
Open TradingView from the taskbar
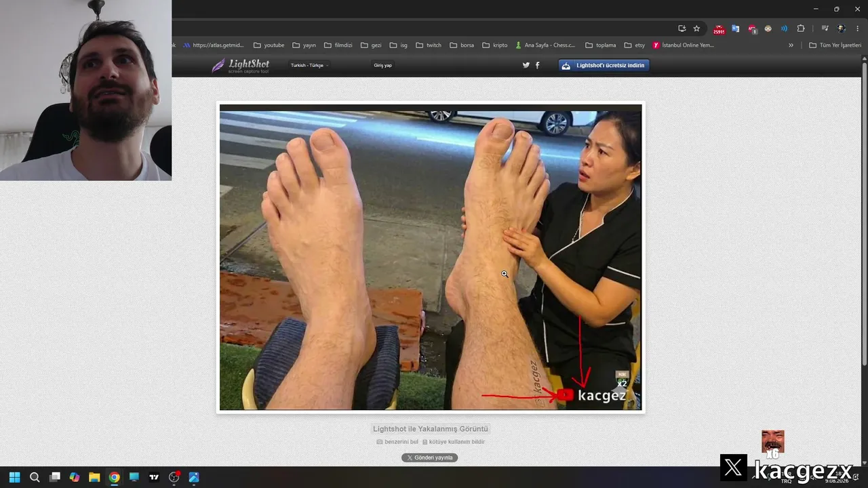154,477
